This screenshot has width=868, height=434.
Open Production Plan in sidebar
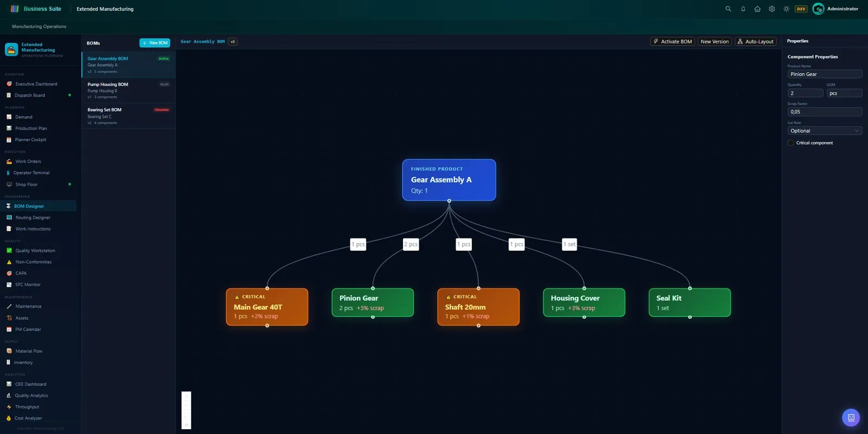31,129
